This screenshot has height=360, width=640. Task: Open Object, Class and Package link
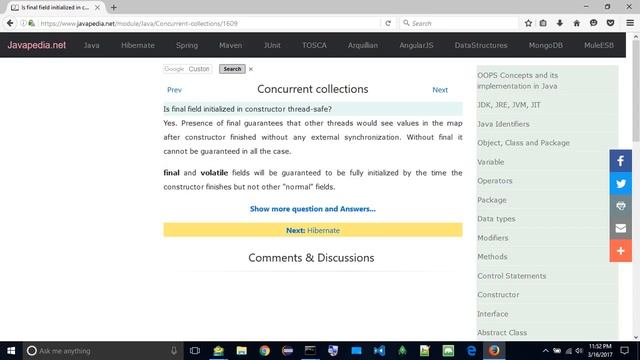523,143
